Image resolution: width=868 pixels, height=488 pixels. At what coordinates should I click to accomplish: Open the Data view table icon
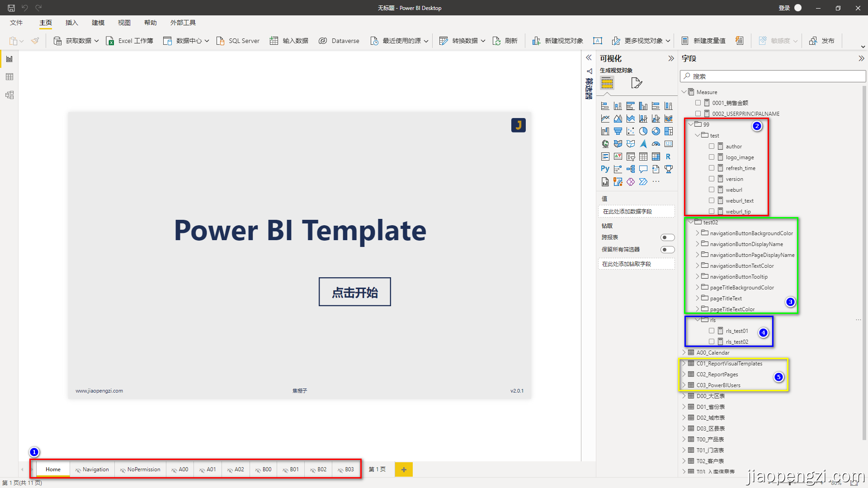(x=9, y=77)
